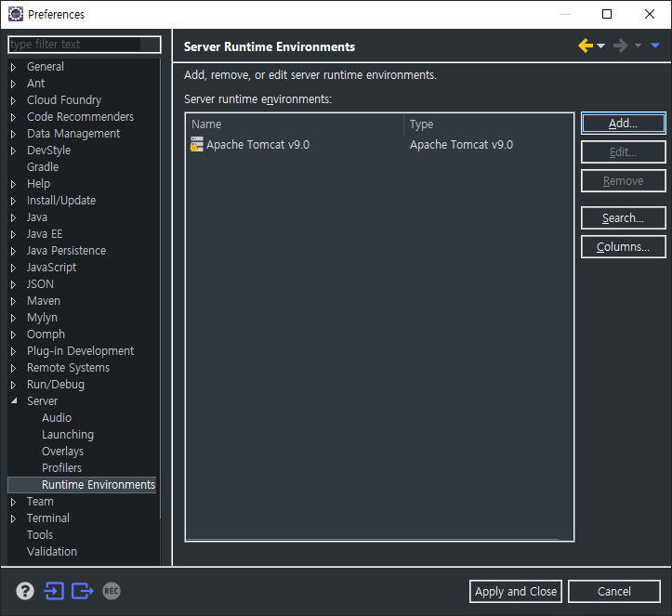Click the Apache Tomcat server icon
Viewport: 672px width, 616px height.
click(x=197, y=144)
